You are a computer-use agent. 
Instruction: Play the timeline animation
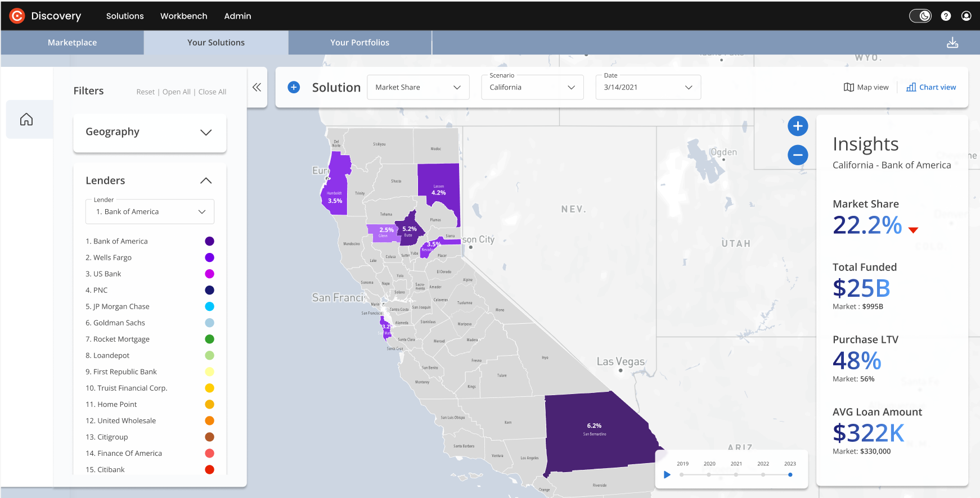667,474
